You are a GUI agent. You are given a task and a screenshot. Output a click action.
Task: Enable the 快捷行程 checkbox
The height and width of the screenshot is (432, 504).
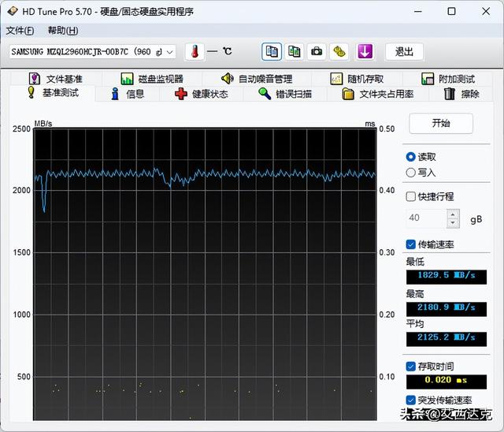point(411,196)
